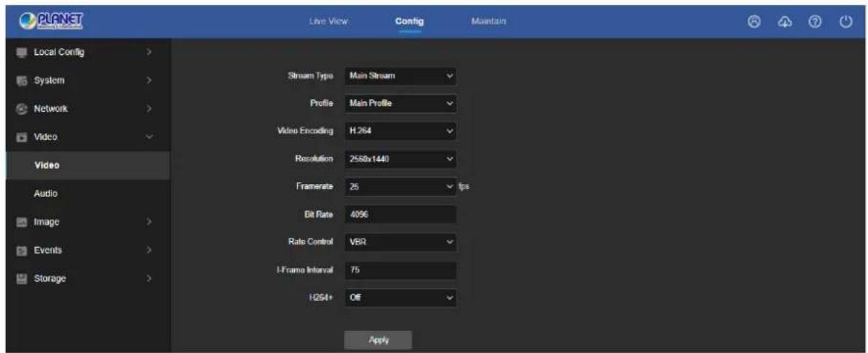Image resolution: width=868 pixels, height=353 pixels.
Task: Open the Maintain tab
Action: click(x=489, y=22)
